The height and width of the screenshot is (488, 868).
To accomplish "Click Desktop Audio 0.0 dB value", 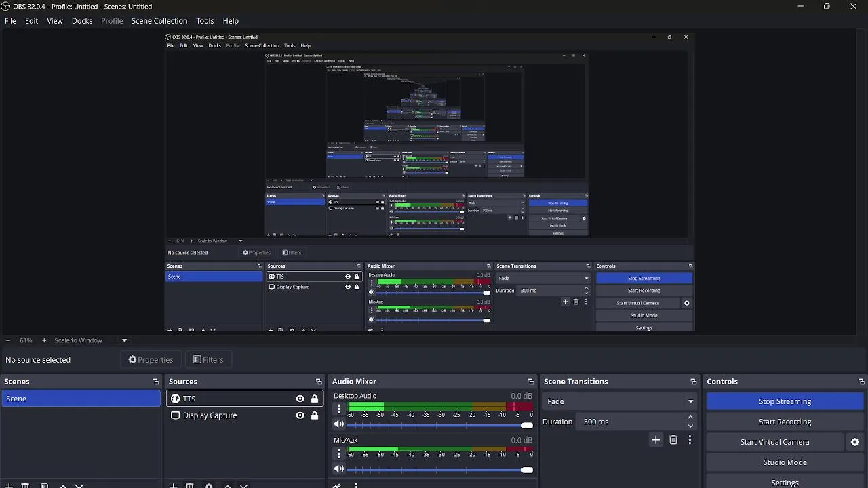I will pyautogui.click(x=521, y=396).
